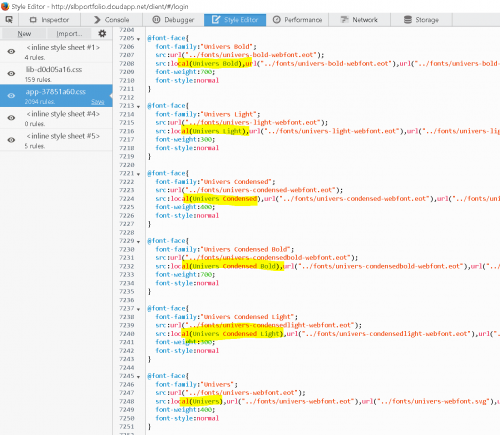Collapse the @font-face block at line 7245

tap(138, 377)
